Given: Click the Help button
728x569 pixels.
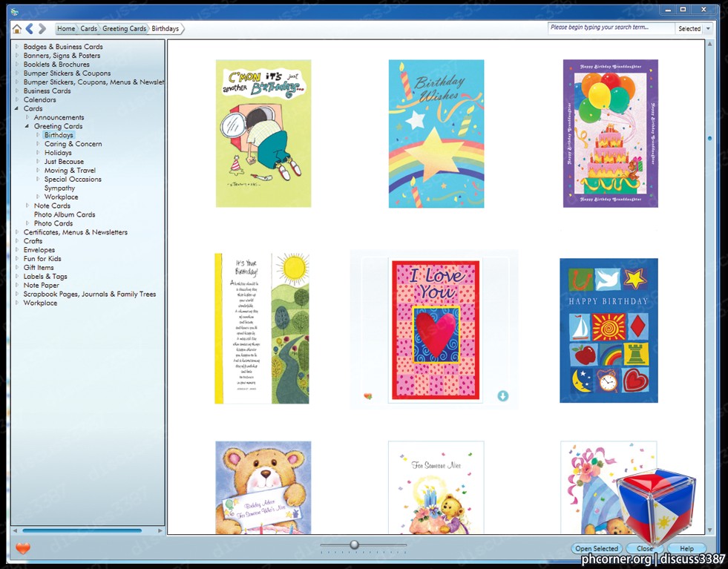Looking at the screenshot, I should pos(686,548).
